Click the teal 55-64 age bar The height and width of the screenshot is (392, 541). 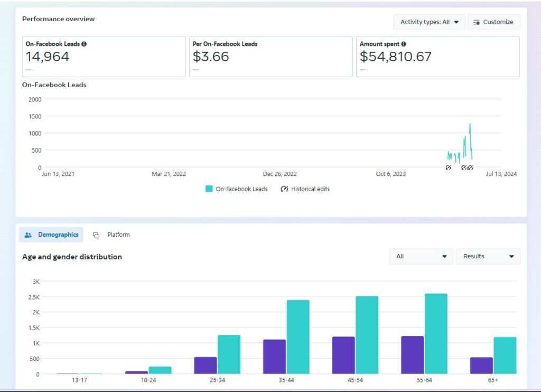436,334
